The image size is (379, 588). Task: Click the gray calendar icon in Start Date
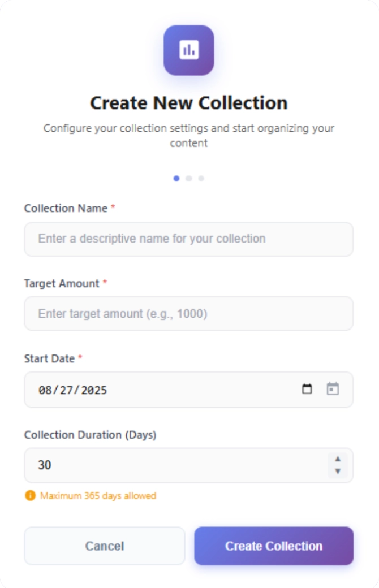[333, 389]
